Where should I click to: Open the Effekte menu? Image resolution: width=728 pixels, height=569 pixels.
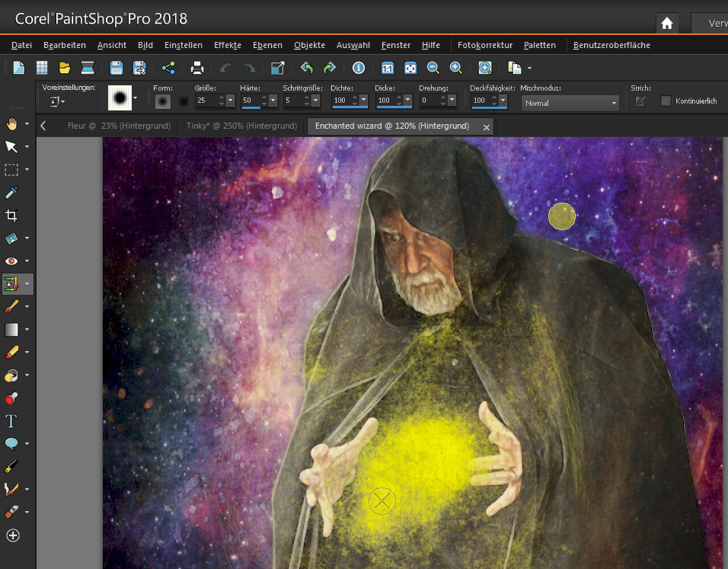coord(227,45)
